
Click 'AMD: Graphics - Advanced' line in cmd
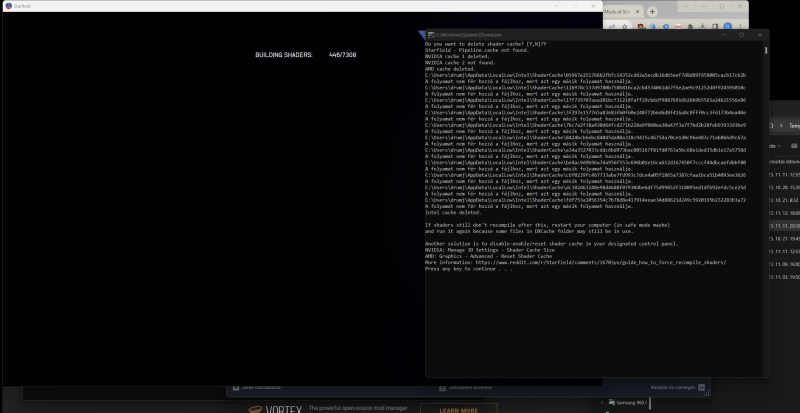click(488, 256)
